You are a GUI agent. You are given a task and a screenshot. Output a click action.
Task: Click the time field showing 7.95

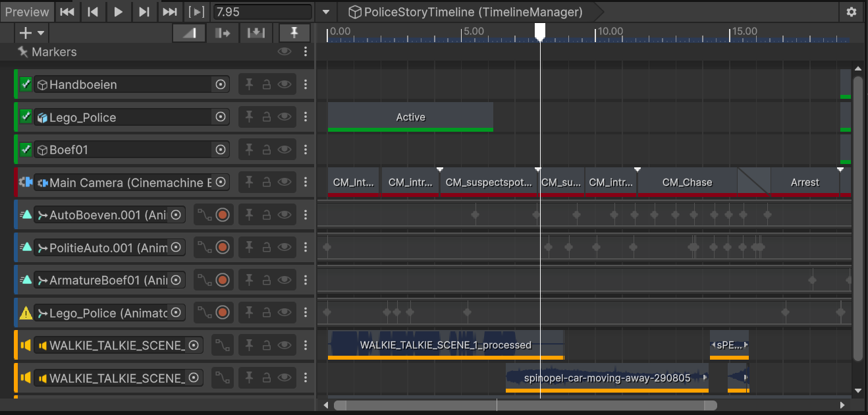262,12
